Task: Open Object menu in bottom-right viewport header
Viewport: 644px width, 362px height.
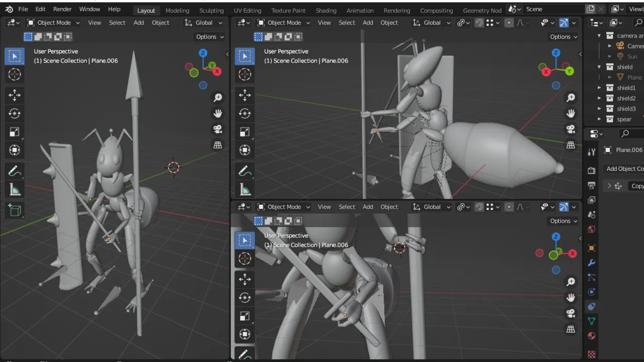Action: point(389,207)
